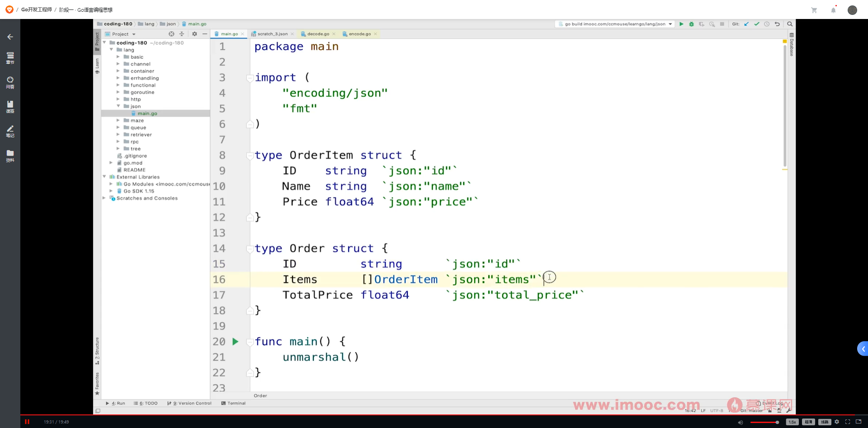The height and width of the screenshot is (428, 868).
Task: Change video quality 超清 button
Action: 808,422
